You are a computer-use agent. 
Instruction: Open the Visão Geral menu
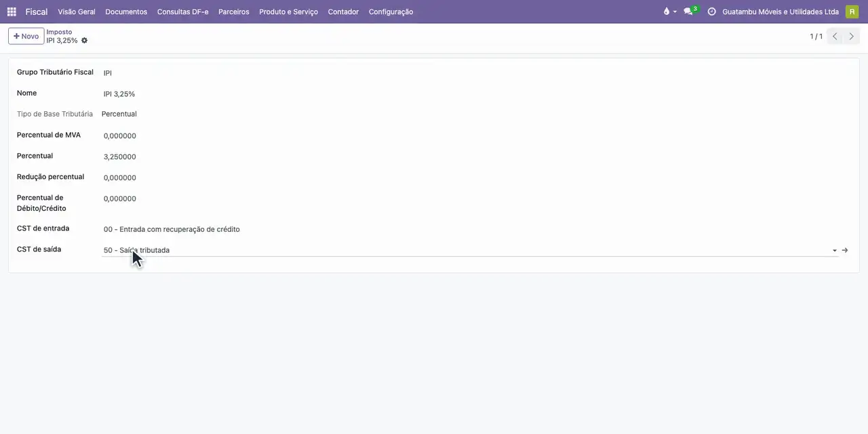(x=77, y=12)
